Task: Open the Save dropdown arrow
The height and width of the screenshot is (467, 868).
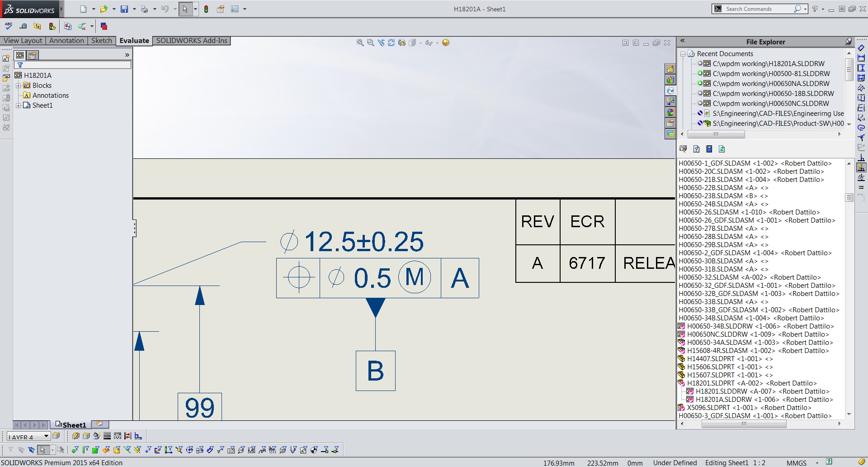Action: (x=134, y=9)
